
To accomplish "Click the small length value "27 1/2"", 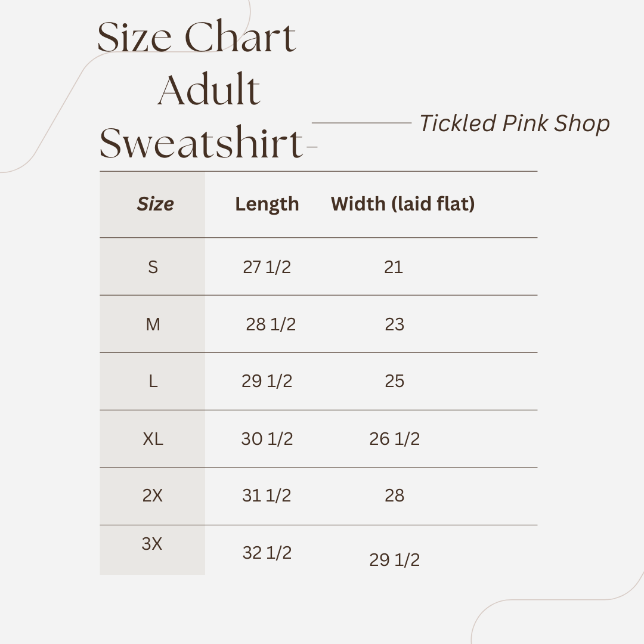I will click(x=267, y=267).
